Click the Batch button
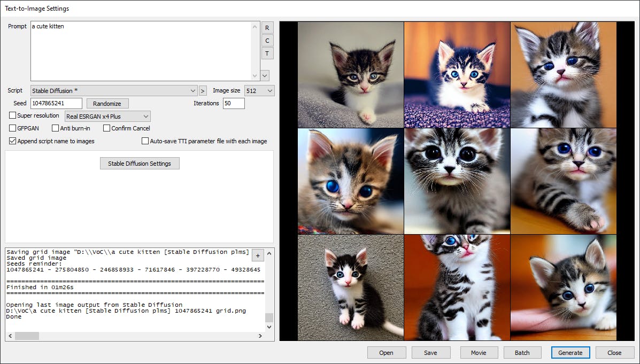The image size is (640, 364). click(522, 353)
